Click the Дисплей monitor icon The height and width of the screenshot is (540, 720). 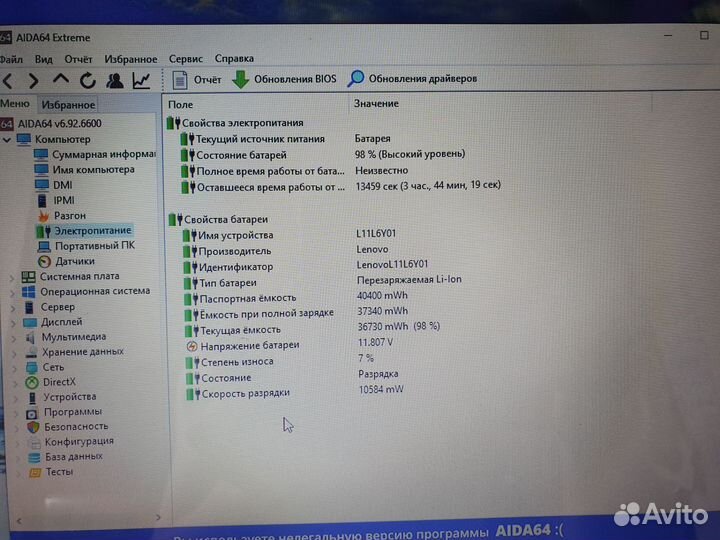[30, 322]
